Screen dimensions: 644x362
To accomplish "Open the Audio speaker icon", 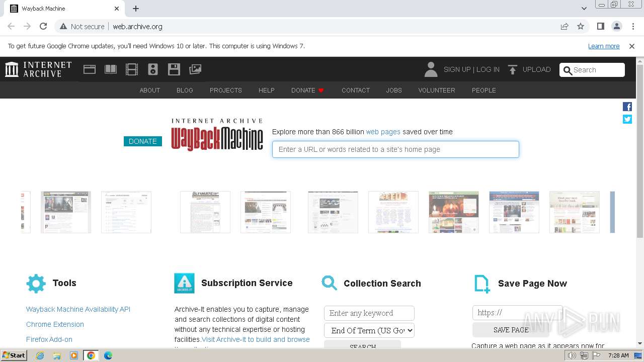I will [153, 69].
